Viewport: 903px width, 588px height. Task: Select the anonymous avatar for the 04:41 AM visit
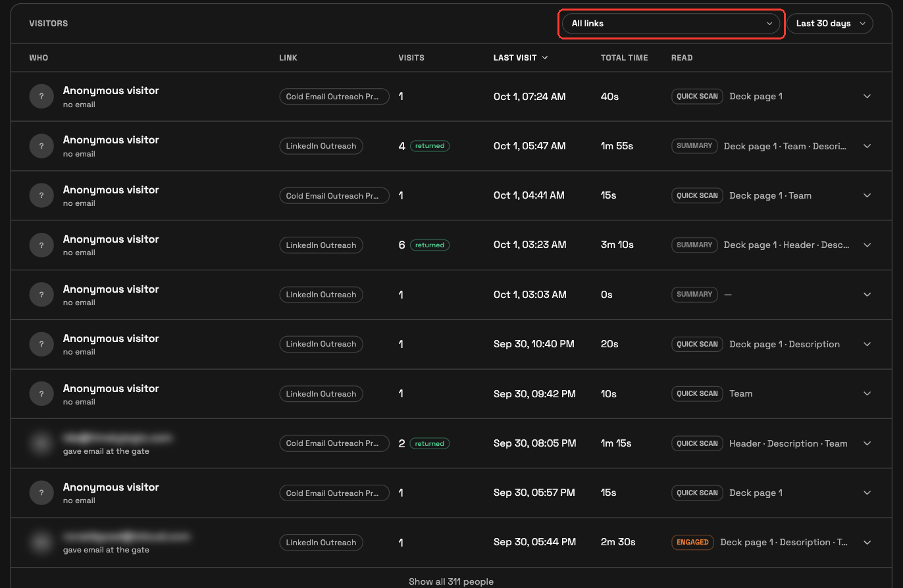point(41,195)
